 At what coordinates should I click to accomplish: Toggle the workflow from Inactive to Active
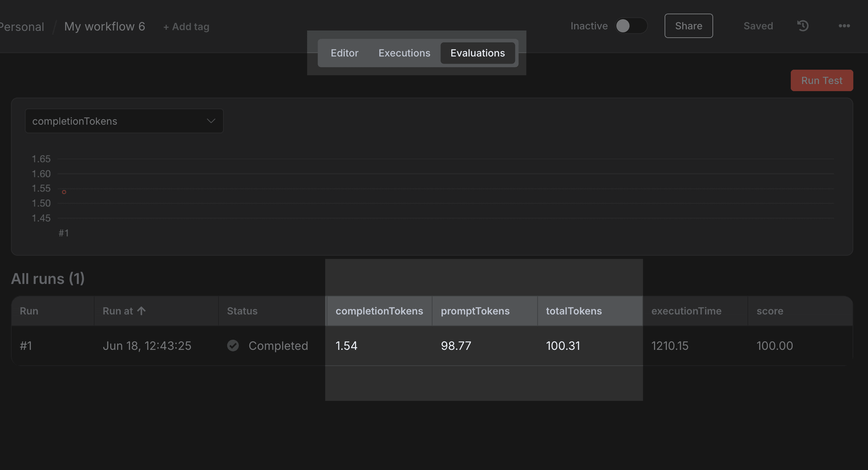(x=631, y=26)
